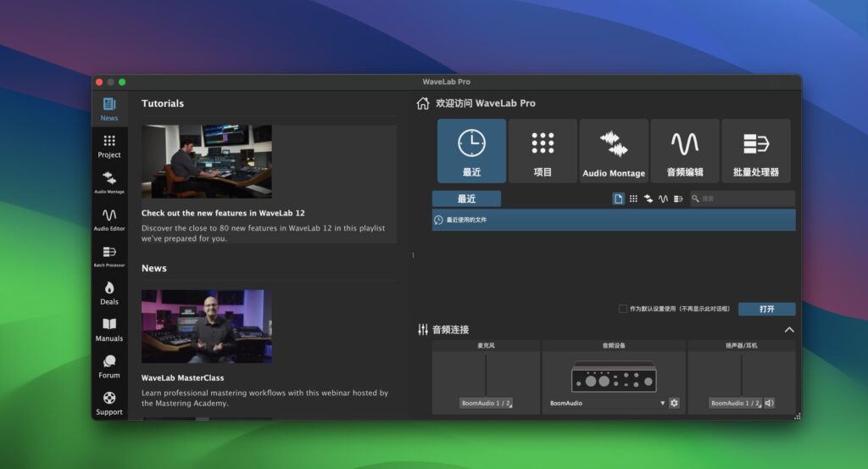Select the large Audio Montage tile
The height and width of the screenshot is (469, 868).
[614, 151]
